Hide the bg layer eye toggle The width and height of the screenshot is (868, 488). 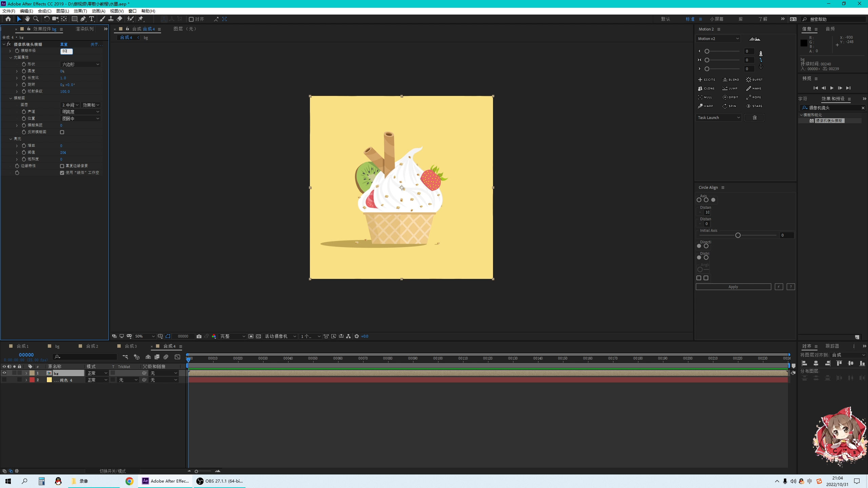pyautogui.click(x=4, y=373)
